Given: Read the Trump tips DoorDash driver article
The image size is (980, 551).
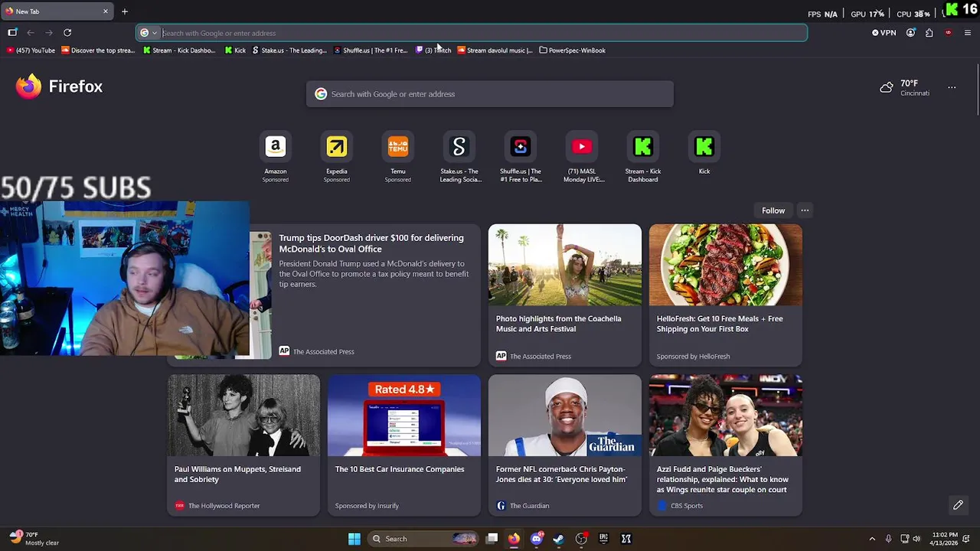Looking at the screenshot, I should point(371,243).
